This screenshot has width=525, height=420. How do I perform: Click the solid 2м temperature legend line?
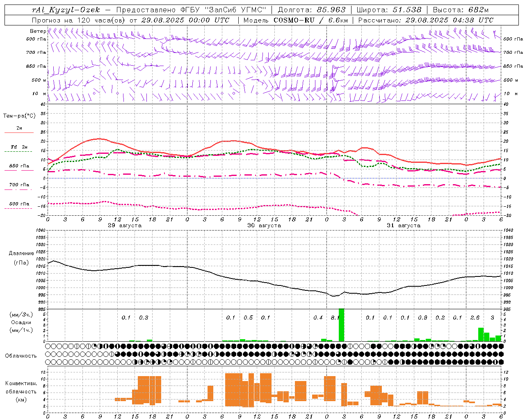click(19, 132)
